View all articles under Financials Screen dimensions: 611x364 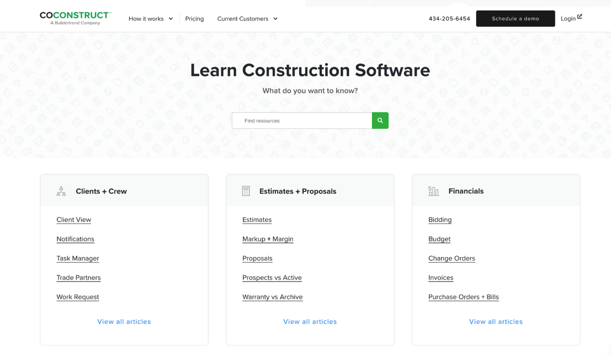coord(496,322)
